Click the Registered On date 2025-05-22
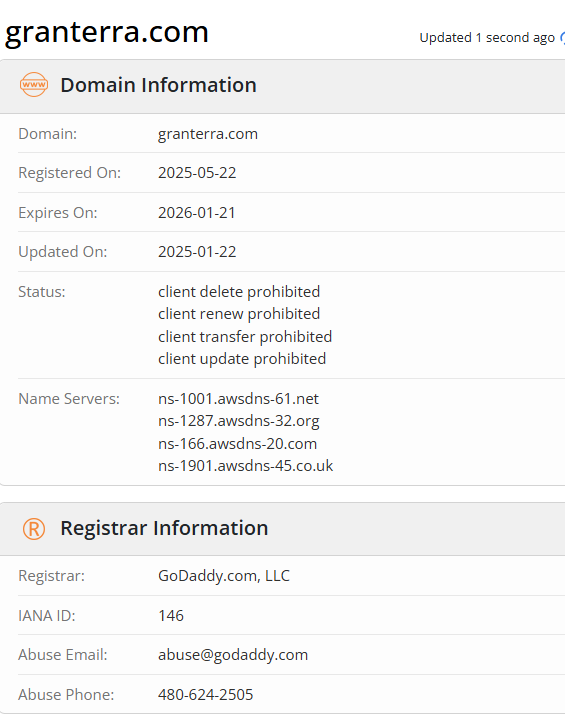This screenshot has width=565, height=714. click(x=197, y=173)
